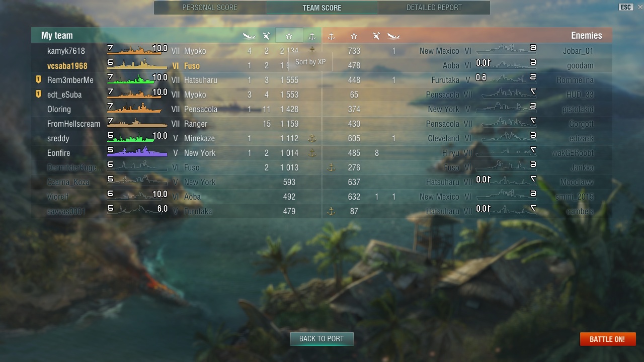Viewport: 644px width, 362px height.
Task: Sort my team by aircraft shot down icon
Action: [267, 36]
